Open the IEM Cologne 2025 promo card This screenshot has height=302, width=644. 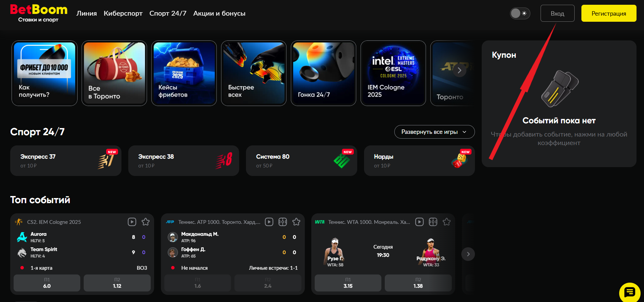tap(393, 73)
